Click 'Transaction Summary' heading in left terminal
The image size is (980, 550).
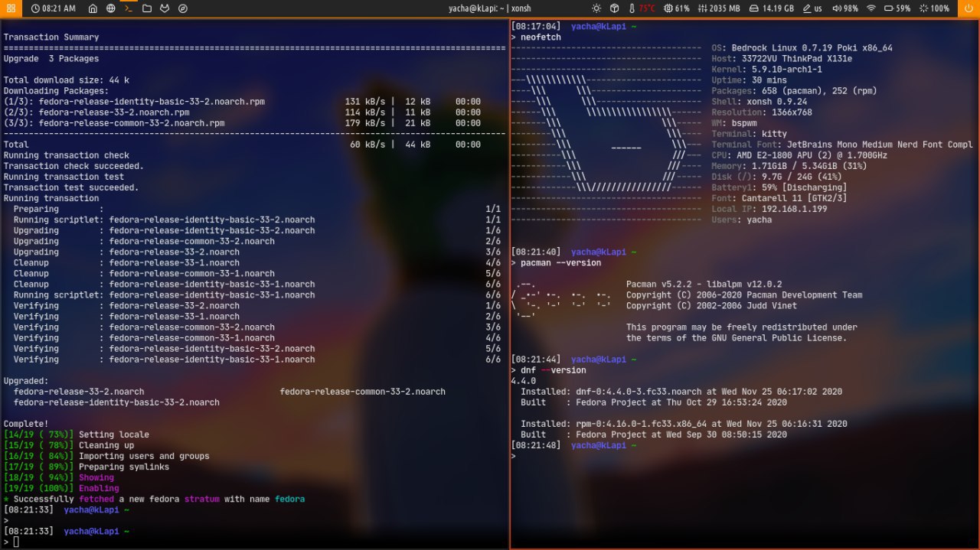pyautogui.click(x=51, y=37)
